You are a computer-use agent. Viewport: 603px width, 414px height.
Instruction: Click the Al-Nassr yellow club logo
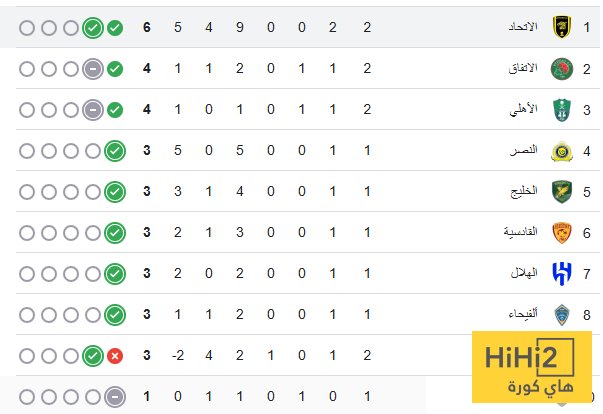(x=559, y=150)
